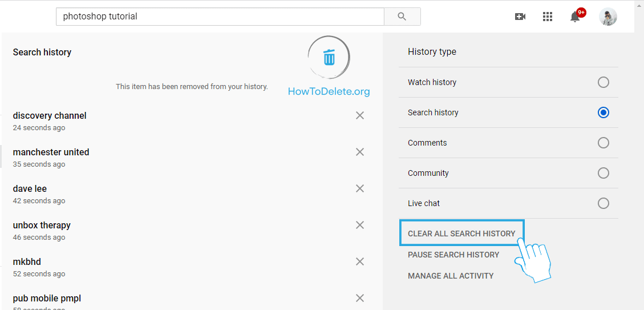Viewport: 644px width, 310px height.
Task: Click the search magnifier button
Action: pos(402,17)
